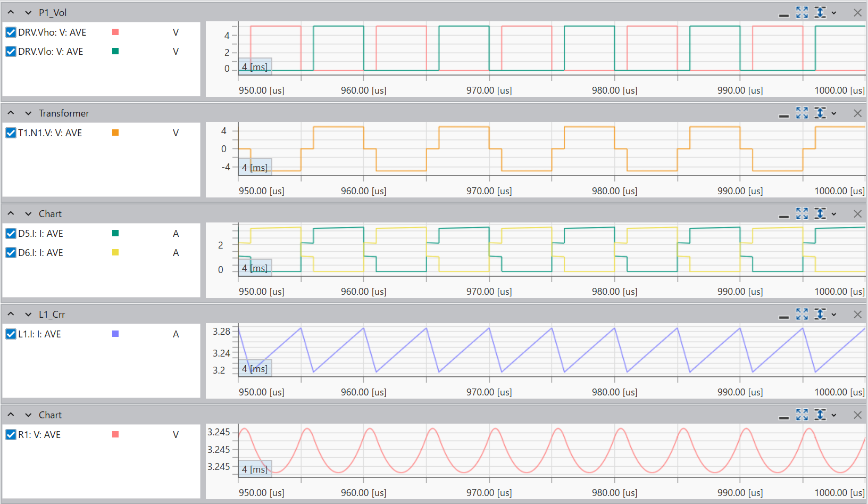Auto-scale vertical axis of L1_Crr chart
The image size is (868, 504).
point(820,314)
